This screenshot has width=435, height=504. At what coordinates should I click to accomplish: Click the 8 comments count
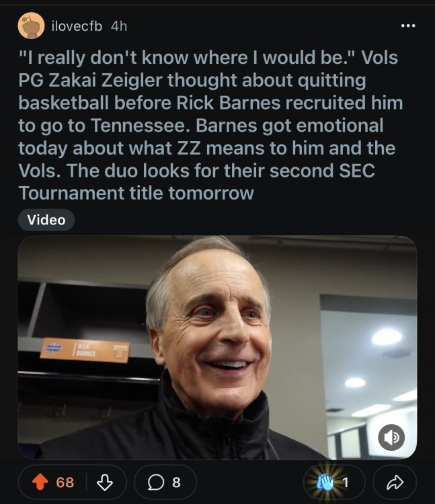(x=176, y=482)
